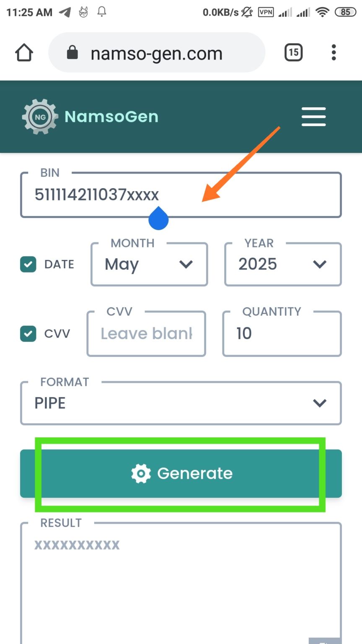Viewport: 362px width, 644px height.
Task: Open the FORMAT dropdown set to PIPE
Action: [181, 403]
